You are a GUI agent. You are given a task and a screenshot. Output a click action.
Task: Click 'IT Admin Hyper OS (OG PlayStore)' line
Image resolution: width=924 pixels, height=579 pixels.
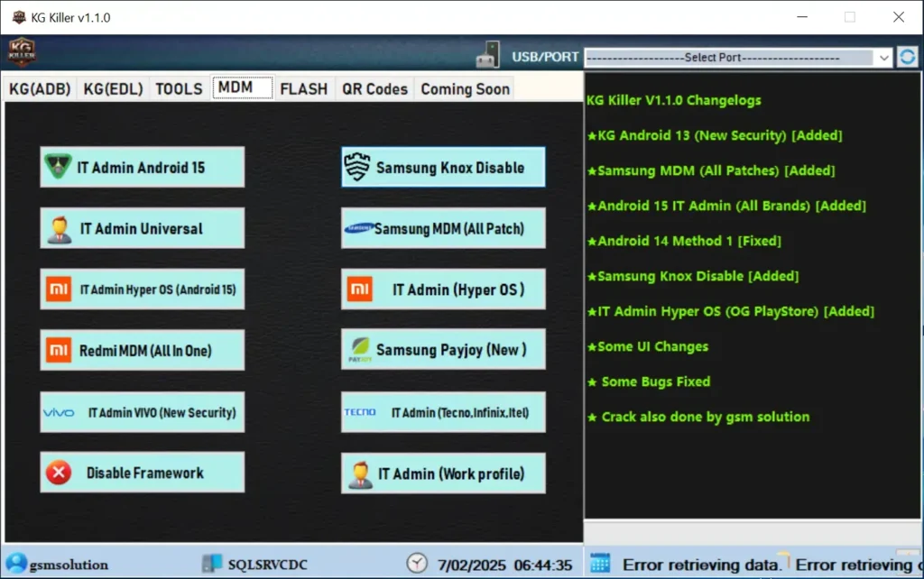[x=731, y=311]
